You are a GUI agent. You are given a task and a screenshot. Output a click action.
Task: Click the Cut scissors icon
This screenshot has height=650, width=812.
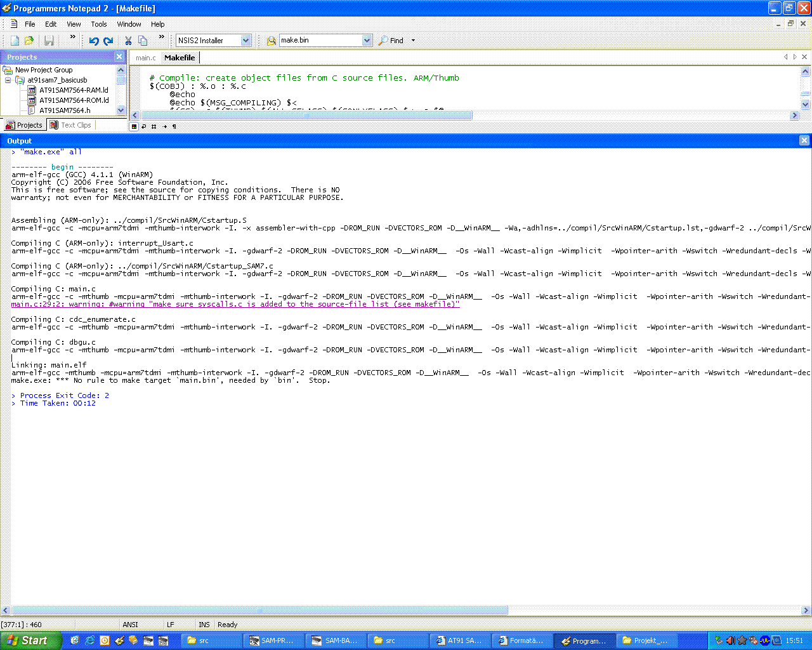(128, 41)
